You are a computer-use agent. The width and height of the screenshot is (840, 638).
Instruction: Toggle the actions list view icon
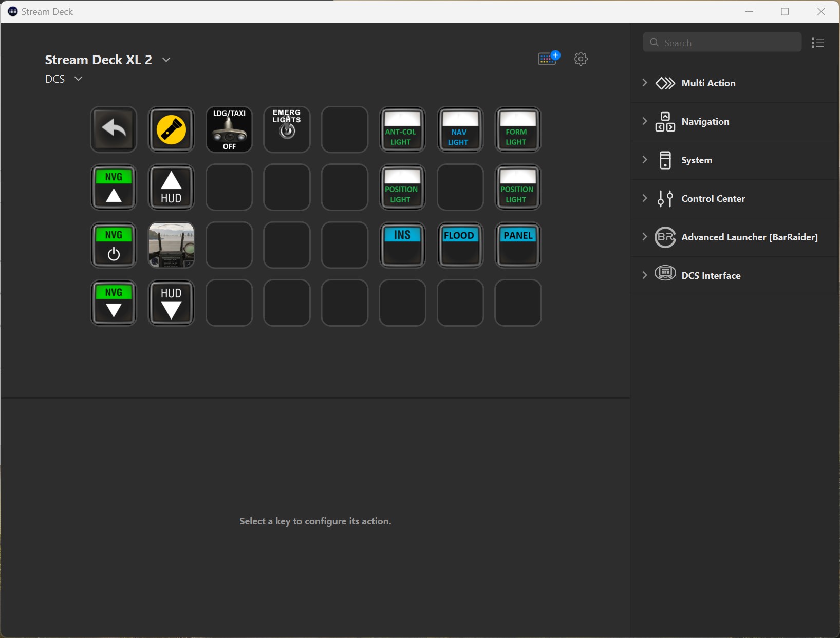[817, 43]
